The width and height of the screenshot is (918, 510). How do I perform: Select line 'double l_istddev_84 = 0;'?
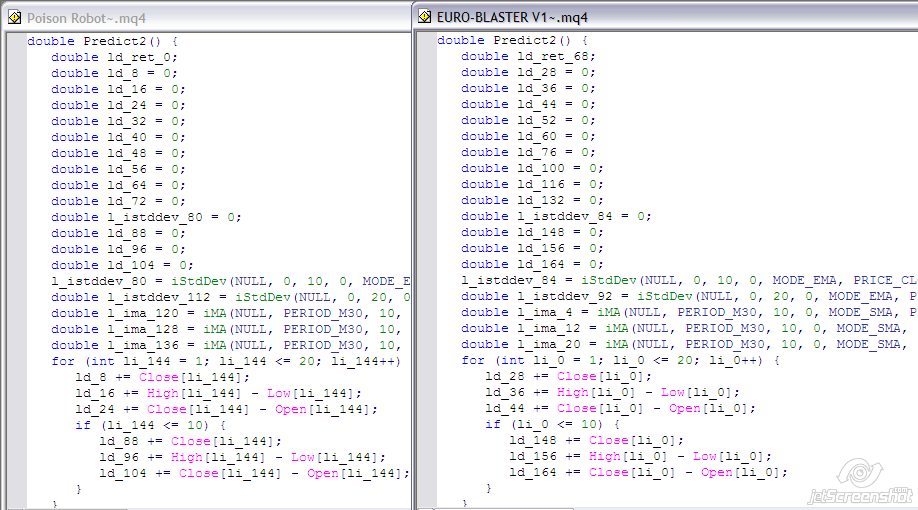pos(556,216)
